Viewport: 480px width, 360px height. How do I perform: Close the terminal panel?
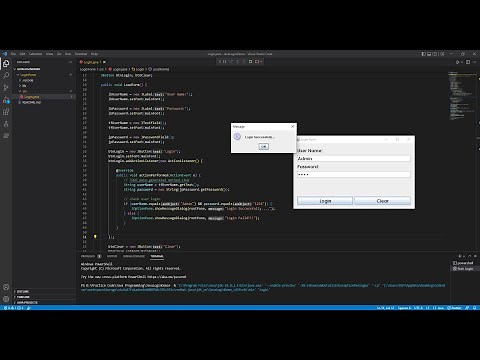point(475,256)
